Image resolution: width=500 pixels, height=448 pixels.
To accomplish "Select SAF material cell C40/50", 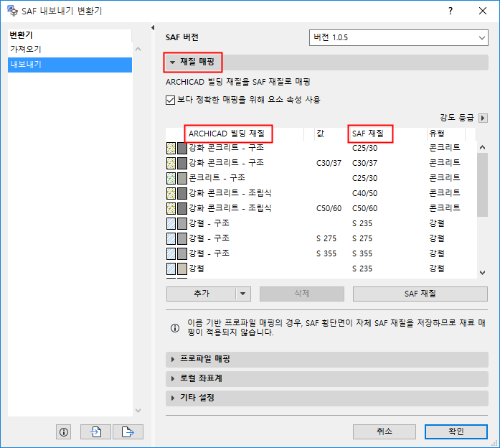I will click(365, 193).
